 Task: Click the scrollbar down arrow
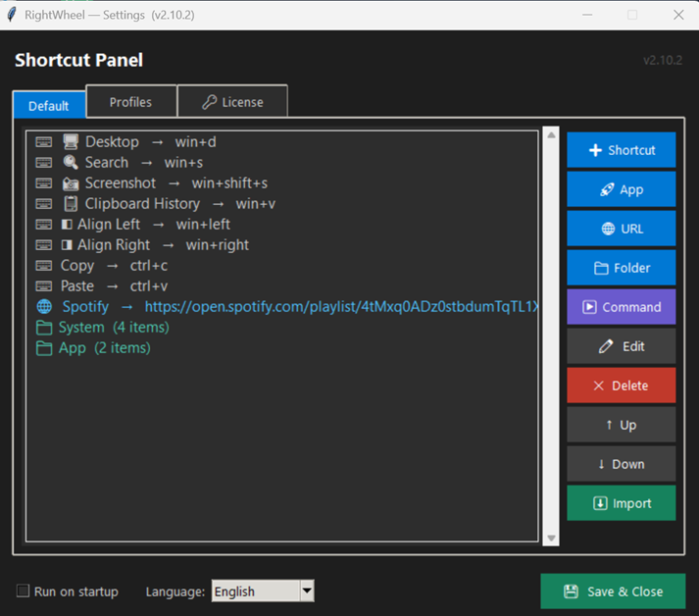551,538
